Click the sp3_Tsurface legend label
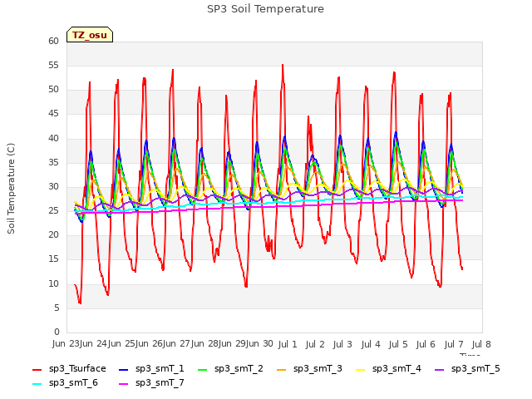This screenshot has width=532, height=399. (77, 369)
